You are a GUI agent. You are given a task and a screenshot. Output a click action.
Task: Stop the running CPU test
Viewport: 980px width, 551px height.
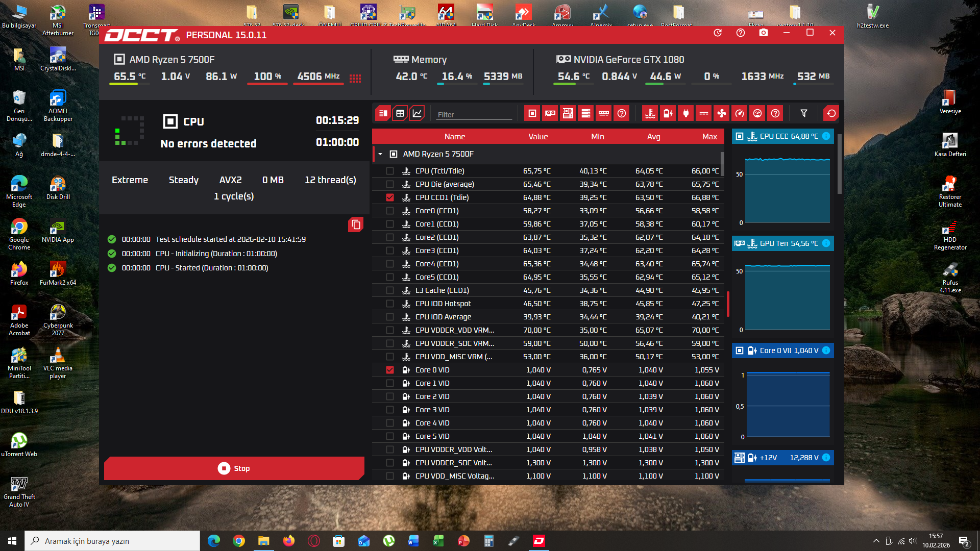(234, 468)
